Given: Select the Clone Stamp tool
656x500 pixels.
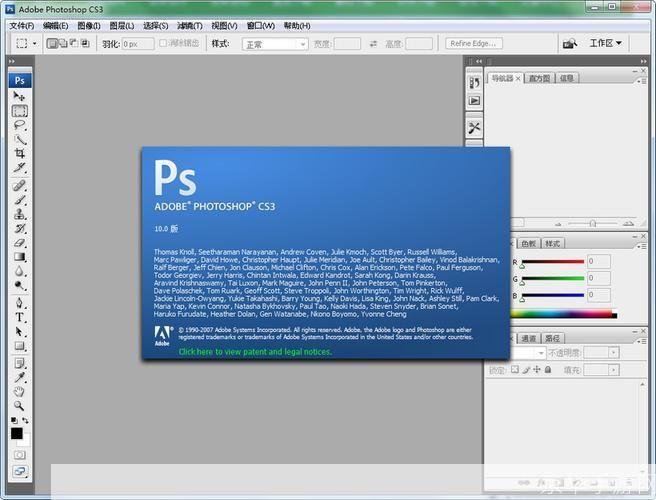Looking at the screenshot, I should [19, 214].
